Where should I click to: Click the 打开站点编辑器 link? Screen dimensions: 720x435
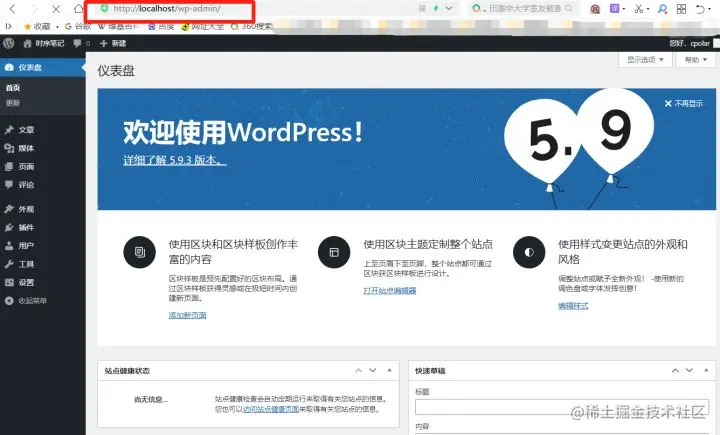tap(390, 291)
